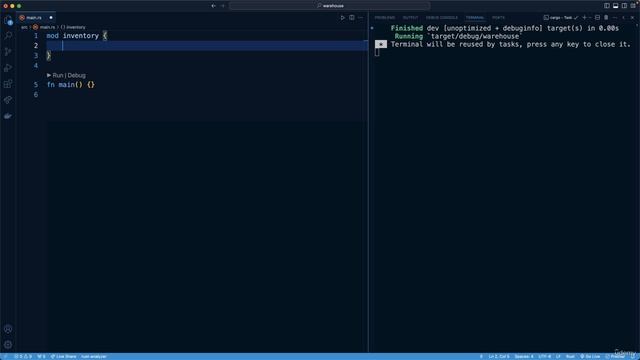
Task: Switch to the Problems tab
Action: coord(385,18)
